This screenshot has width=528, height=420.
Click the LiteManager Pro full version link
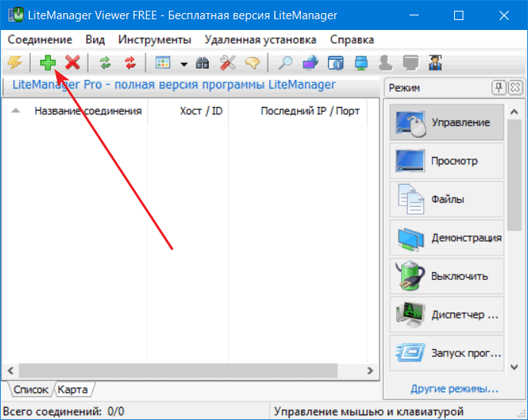(174, 85)
